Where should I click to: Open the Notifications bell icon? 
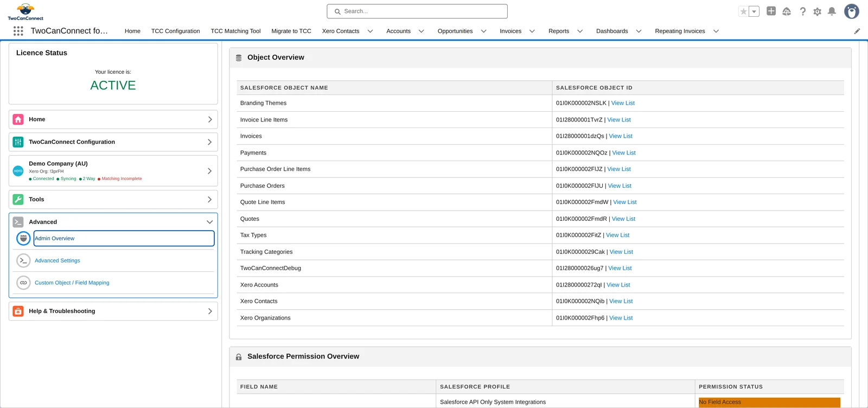(832, 11)
